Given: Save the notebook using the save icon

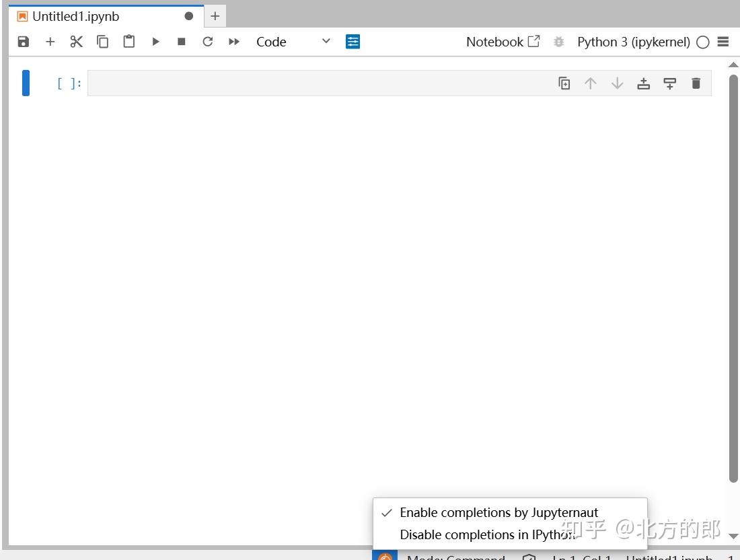Looking at the screenshot, I should click(23, 41).
